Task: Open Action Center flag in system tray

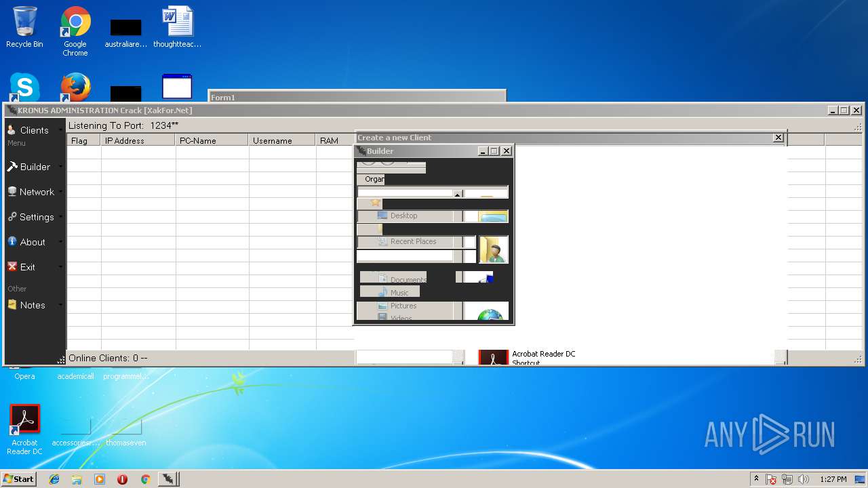Action: click(771, 479)
